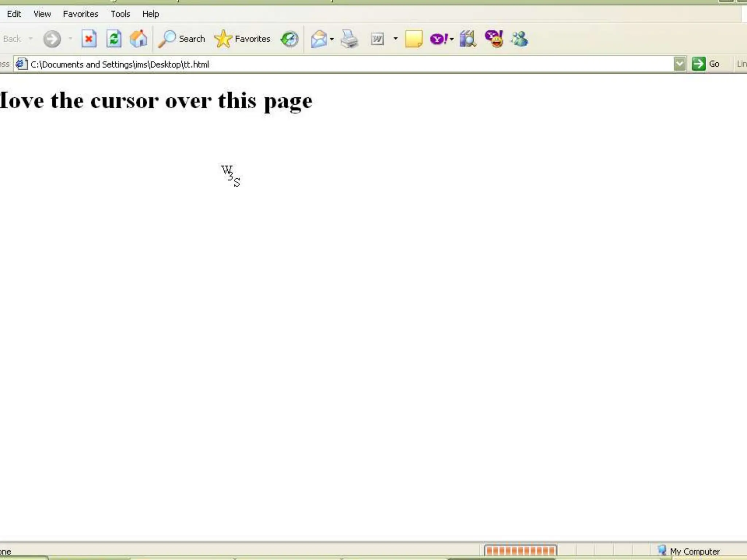This screenshot has height=560, width=747.
Task: Go to the Home page
Action: tap(139, 39)
